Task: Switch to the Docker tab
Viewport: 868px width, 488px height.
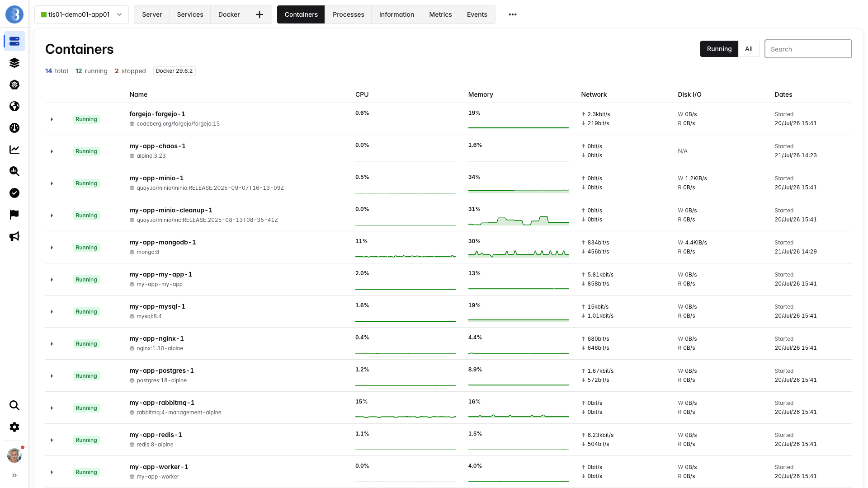Action: coord(229,14)
